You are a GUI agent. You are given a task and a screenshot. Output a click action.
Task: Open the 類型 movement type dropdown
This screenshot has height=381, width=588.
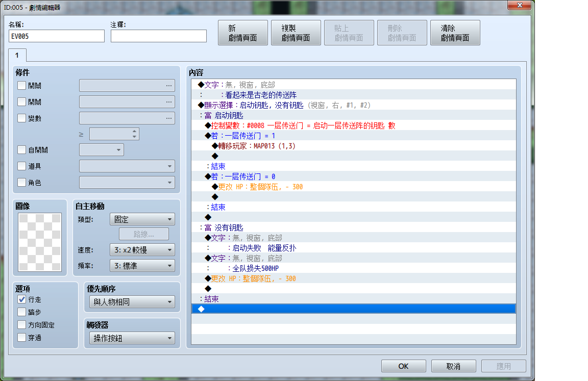coord(142,219)
